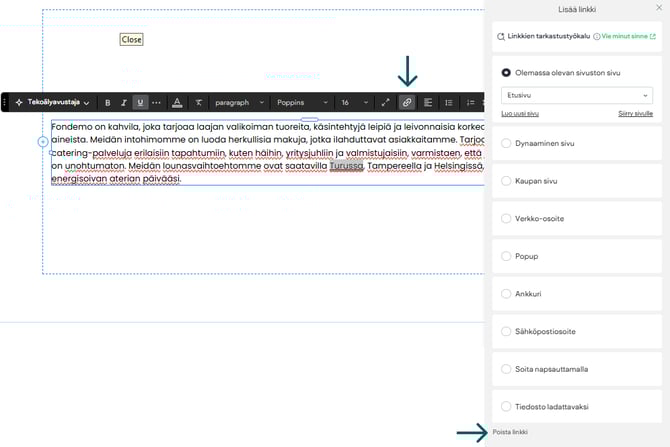Screen dimensions: 670x447
Task: Open more formatting options (three dots)
Action: 156,103
